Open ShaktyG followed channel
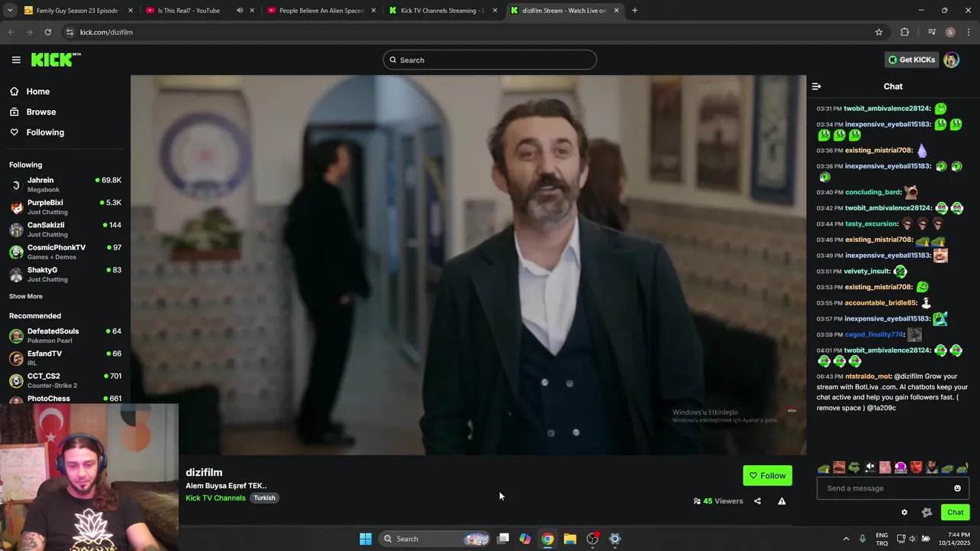This screenshot has height=551, width=980. [x=65, y=274]
